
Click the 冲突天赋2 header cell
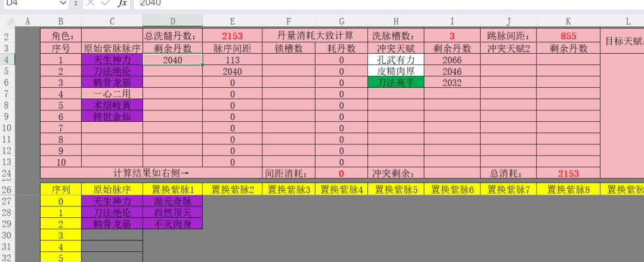(509, 48)
